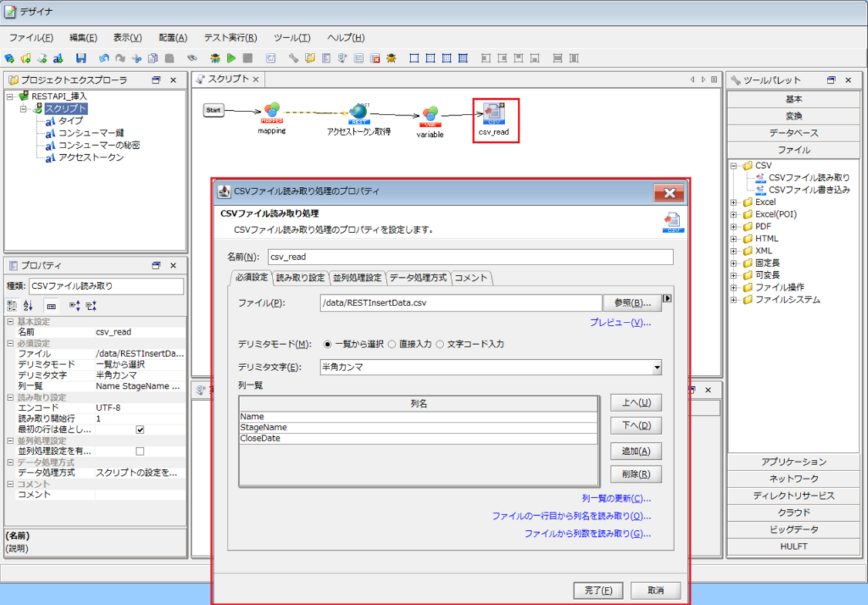Screen dimensions: 868x605
Task: Toggle the 最初の行は値とし… checkbox in Properties
Action: coord(140,430)
